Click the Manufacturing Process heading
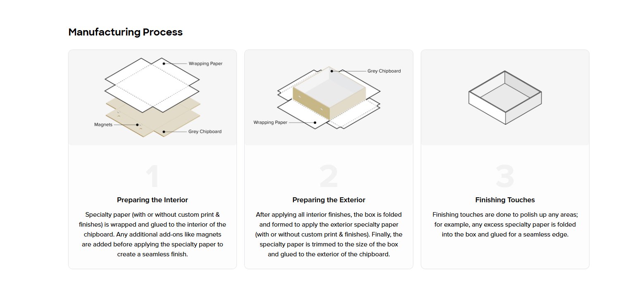The width and height of the screenshot is (644, 291). point(125,32)
